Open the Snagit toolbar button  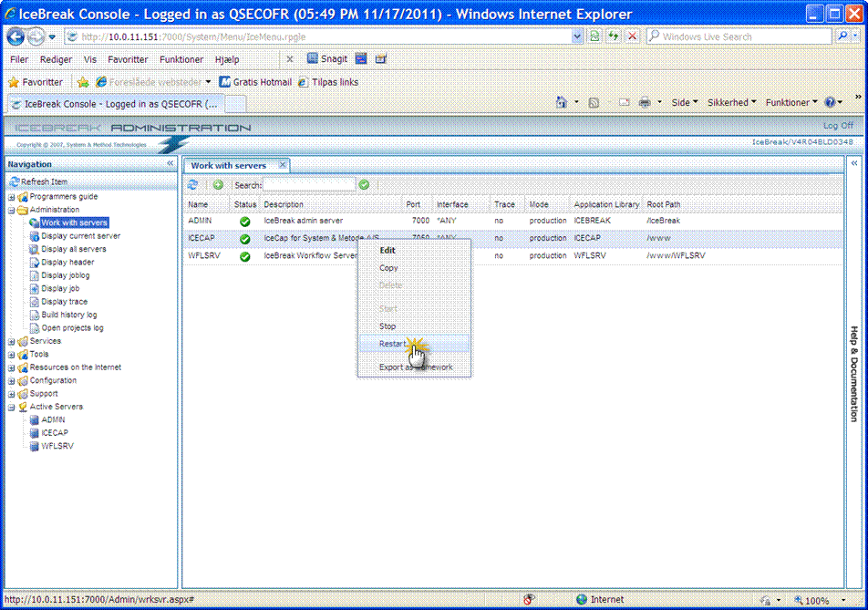click(x=327, y=58)
